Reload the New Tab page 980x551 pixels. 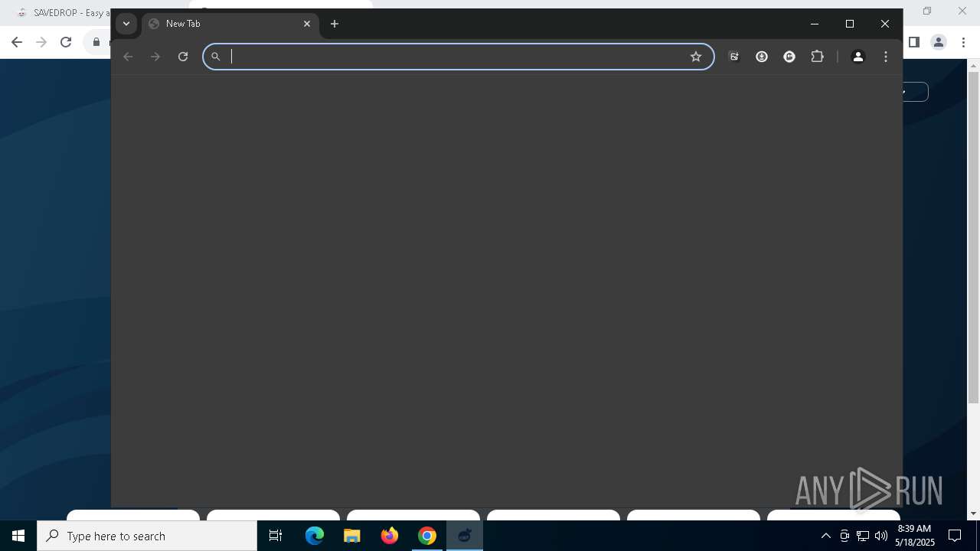(x=183, y=57)
